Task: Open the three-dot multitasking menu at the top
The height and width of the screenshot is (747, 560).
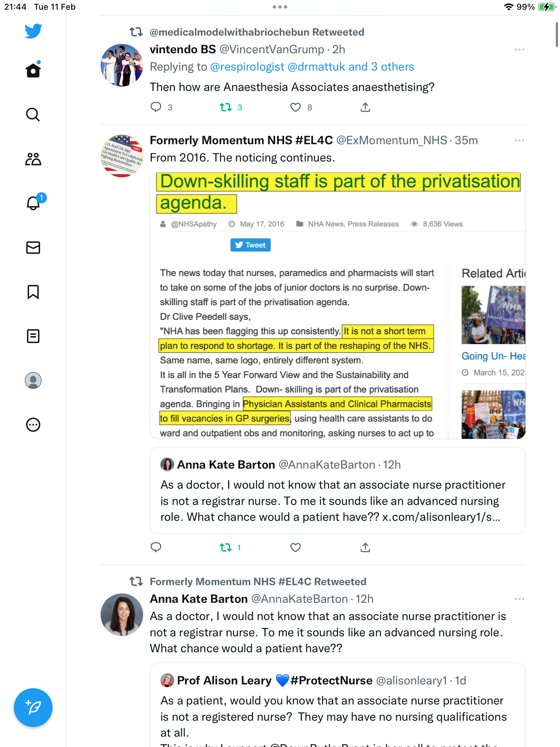Action: pyautogui.click(x=280, y=7)
